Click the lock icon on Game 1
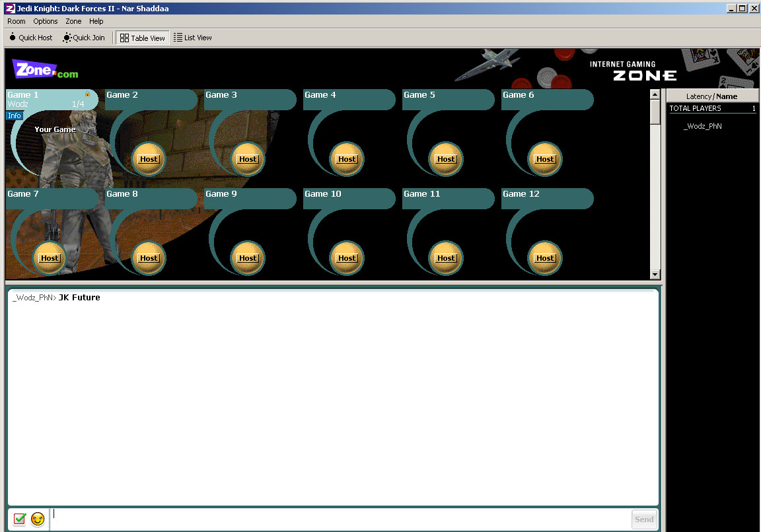The width and height of the screenshot is (761, 532). click(x=87, y=94)
